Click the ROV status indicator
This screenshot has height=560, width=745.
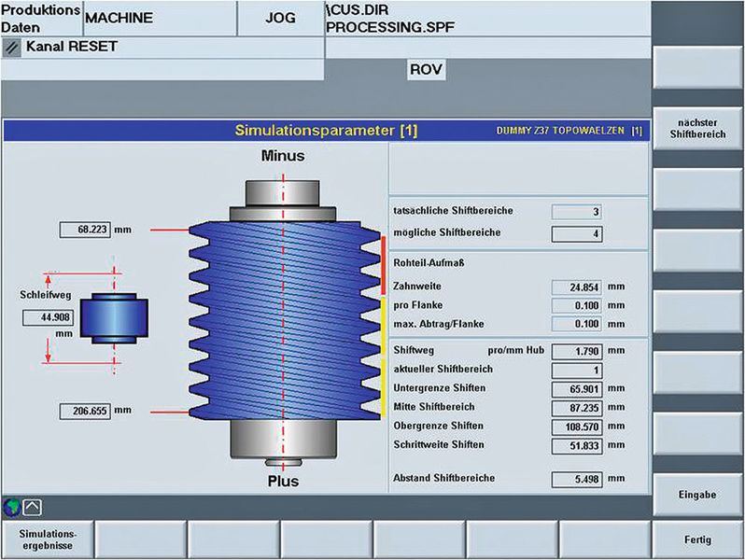pyautogui.click(x=427, y=70)
